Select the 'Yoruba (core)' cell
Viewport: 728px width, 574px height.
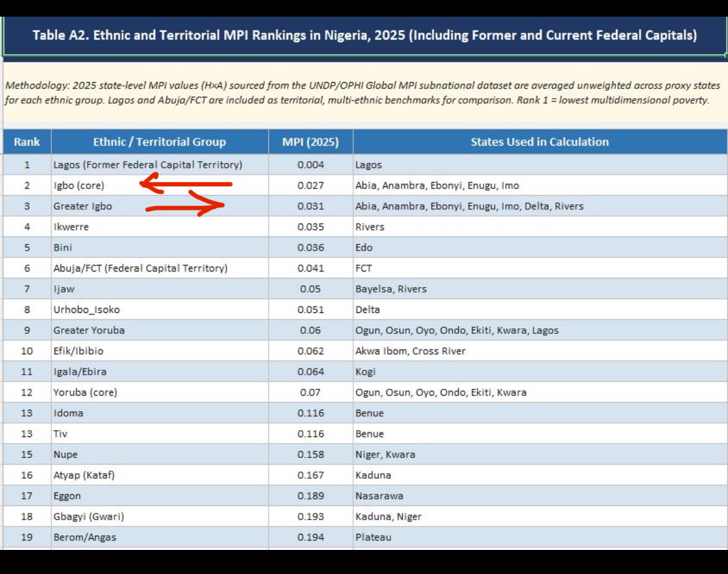click(160, 392)
